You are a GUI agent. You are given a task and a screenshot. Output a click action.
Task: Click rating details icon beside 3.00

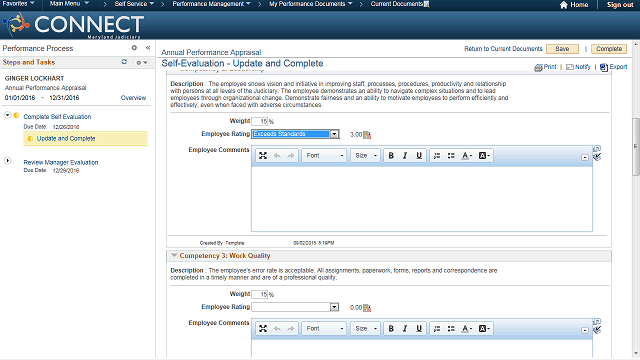pos(367,135)
